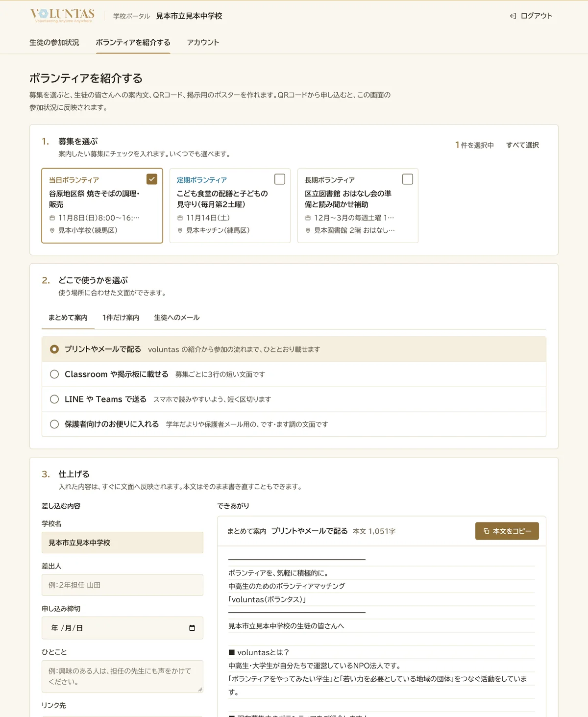588x717 pixels.
Task: Click calendar icon beside 12月〜3月の毎週土曜
Action: 308,218
